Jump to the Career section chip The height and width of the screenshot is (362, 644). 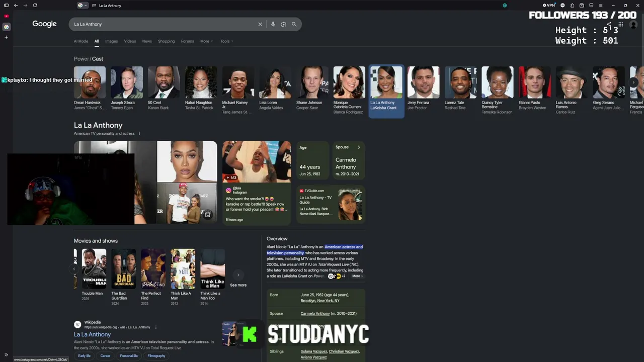point(105,356)
